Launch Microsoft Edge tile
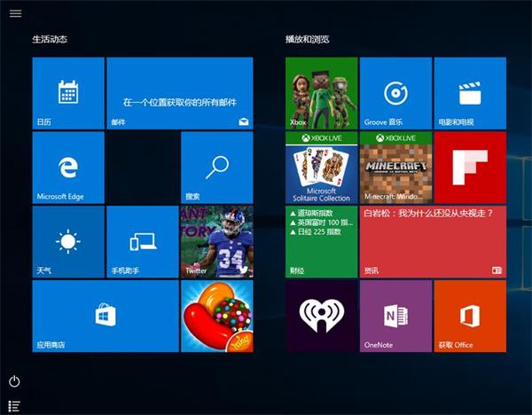The width and height of the screenshot is (532, 415). click(x=68, y=168)
